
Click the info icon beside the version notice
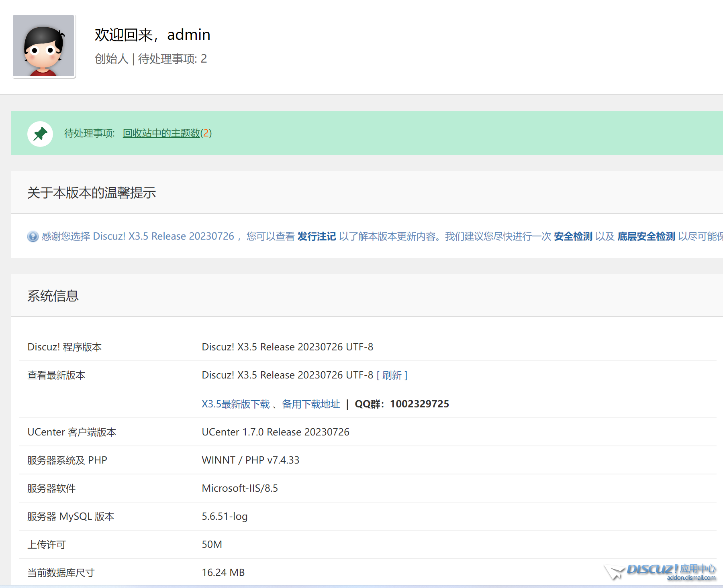[x=32, y=237]
